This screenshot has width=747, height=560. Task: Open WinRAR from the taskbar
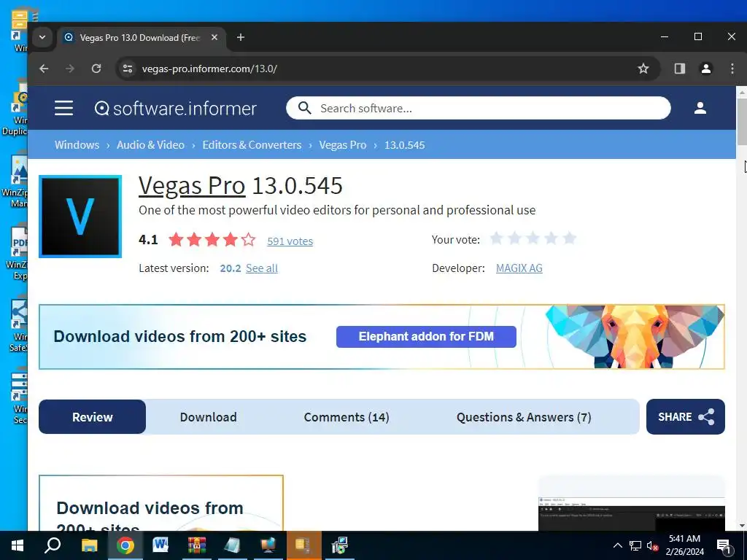pyautogui.click(x=196, y=545)
